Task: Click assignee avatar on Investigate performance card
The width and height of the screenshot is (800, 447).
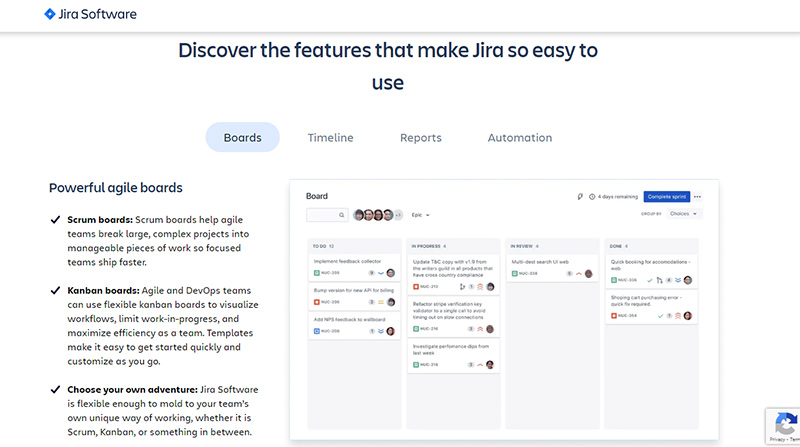Action: pos(490,365)
